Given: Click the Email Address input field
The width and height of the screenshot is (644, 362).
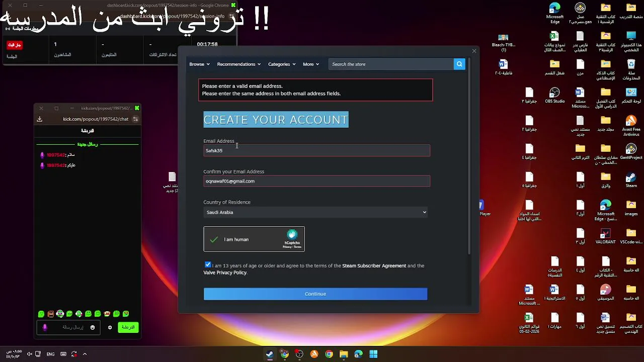Looking at the screenshot, I should 316,150.
